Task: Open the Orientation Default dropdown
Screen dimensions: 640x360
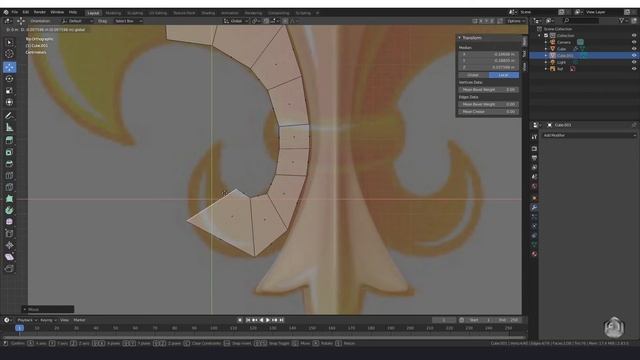Action: click(77, 21)
